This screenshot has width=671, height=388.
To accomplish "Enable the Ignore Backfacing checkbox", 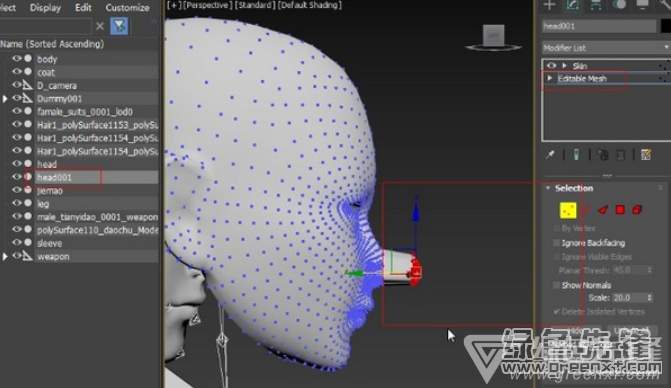I will coord(557,243).
